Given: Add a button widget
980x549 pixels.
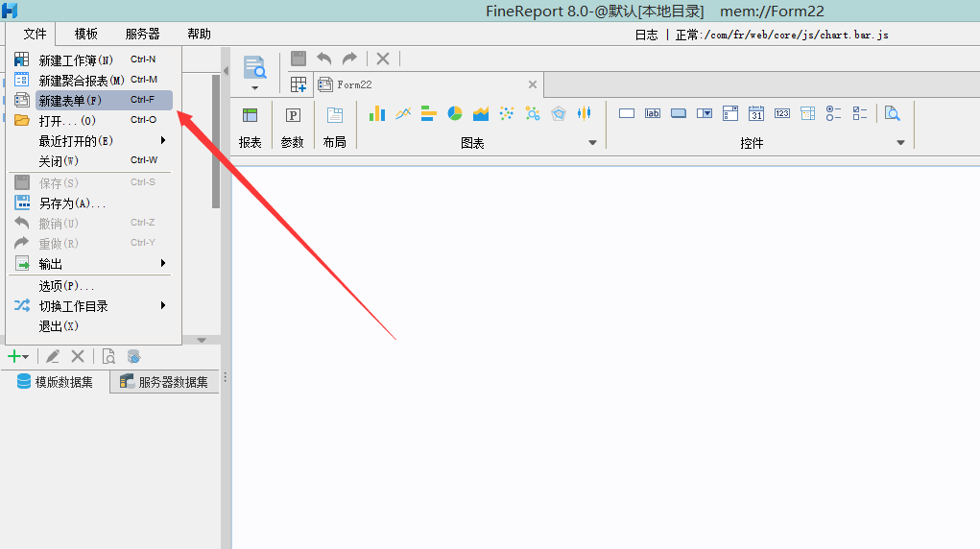Looking at the screenshot, I should click(678, 113).
